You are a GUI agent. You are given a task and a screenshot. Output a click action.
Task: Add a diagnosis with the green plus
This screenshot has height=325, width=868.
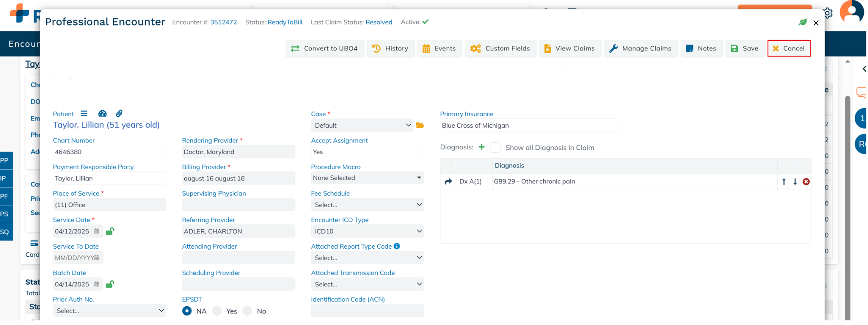481,147
